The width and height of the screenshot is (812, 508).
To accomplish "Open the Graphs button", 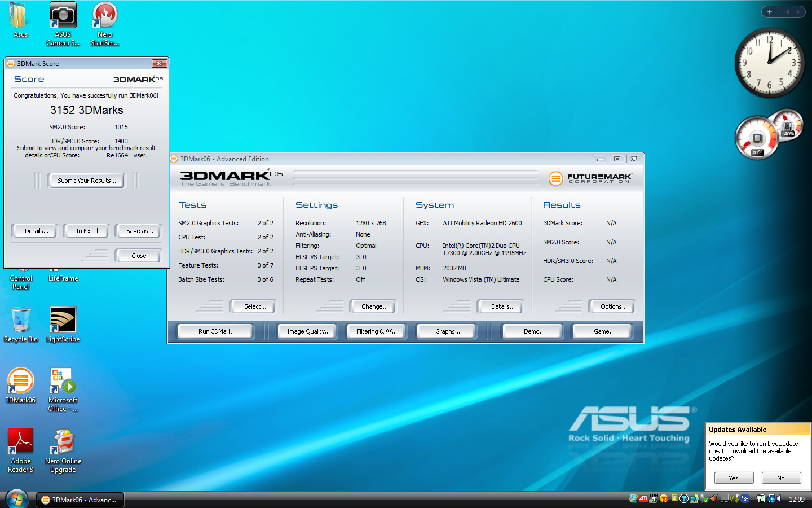I will [447, 331].
